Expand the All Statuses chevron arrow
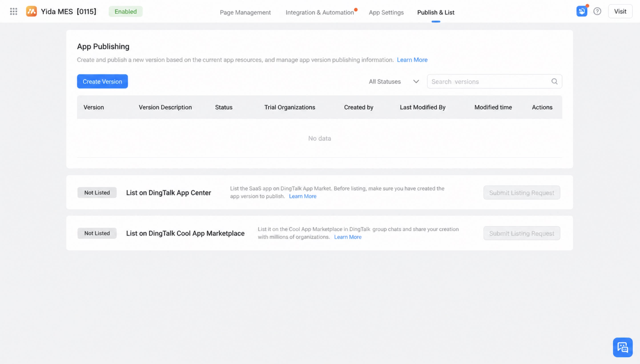 [x=416, y=82]
